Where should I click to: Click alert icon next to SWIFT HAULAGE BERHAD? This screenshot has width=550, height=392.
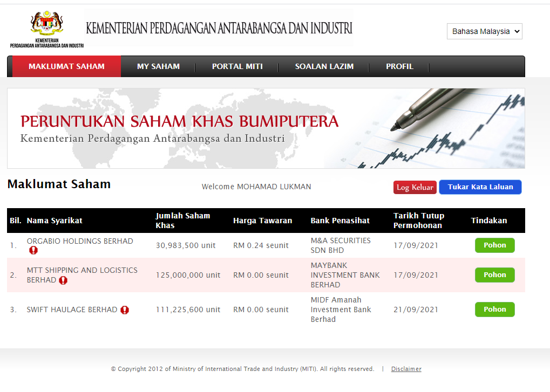pyautogui.click(x=125, y=310)
